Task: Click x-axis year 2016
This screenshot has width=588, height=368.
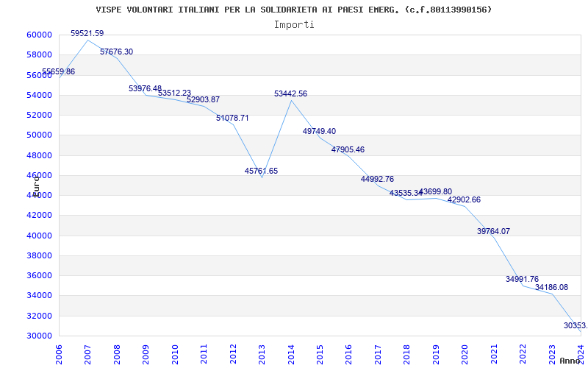Action: click(348, 355)
